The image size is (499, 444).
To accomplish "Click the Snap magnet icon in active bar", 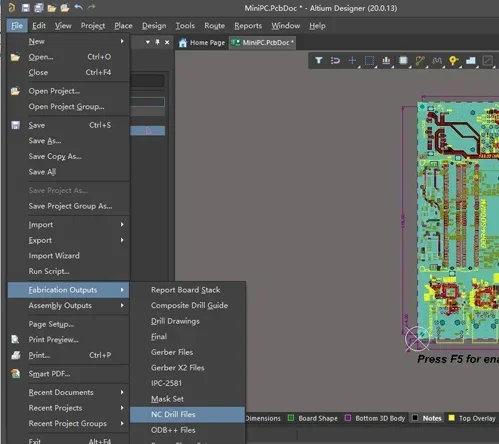I will click(x=335, y=60).
